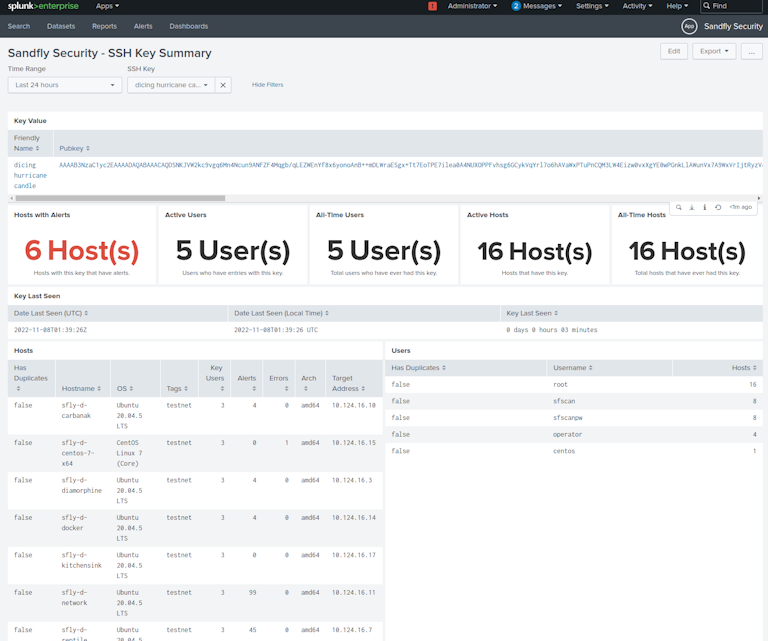This screenshot has height=641, width=768.
Task: Click the Sandfly Security app icon
Action: (689, 26)
